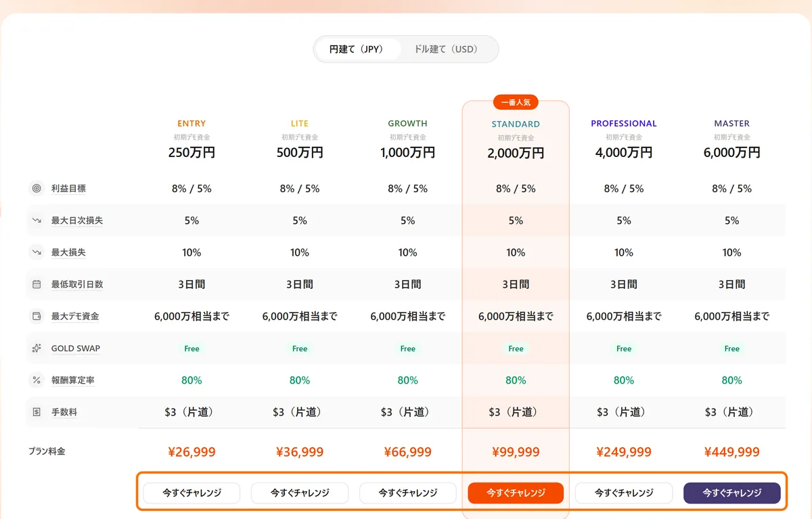This screenshot has height=519, width=812.
Task: Start the GROWTH plan challenge button
Action: tap(407, 493)
